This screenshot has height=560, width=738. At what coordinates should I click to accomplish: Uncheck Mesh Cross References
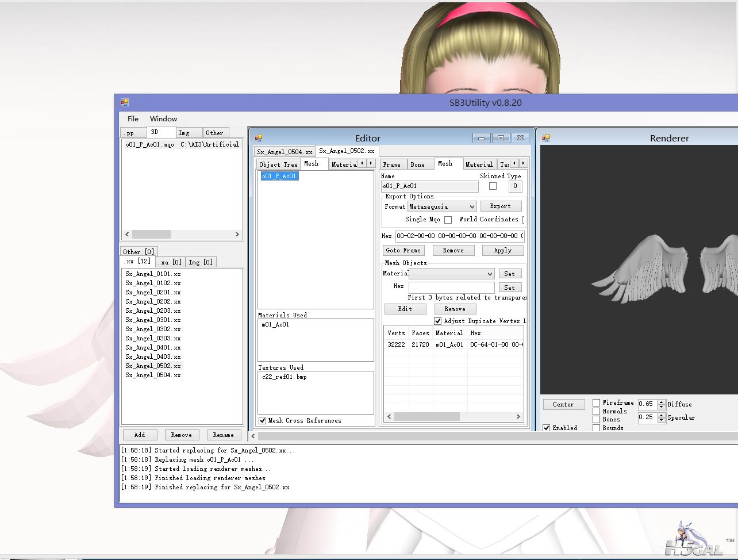pyautogui.click(x=263, y=421)
